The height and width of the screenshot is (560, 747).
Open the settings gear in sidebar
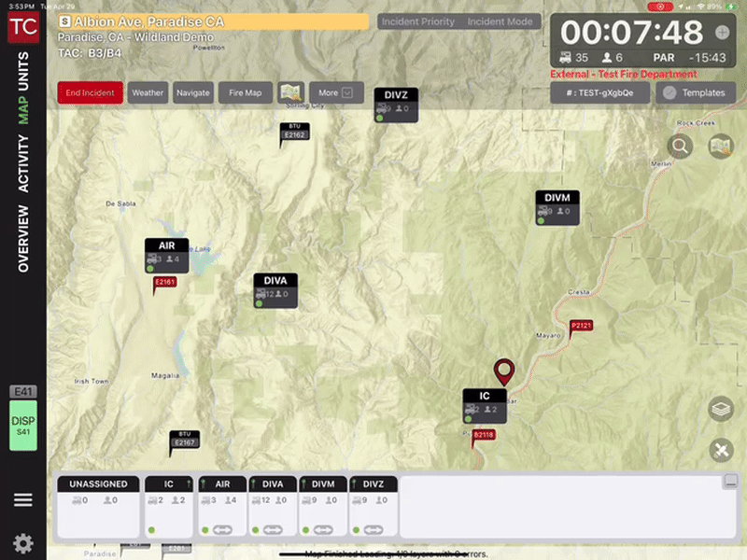click(x=22, y=542)
